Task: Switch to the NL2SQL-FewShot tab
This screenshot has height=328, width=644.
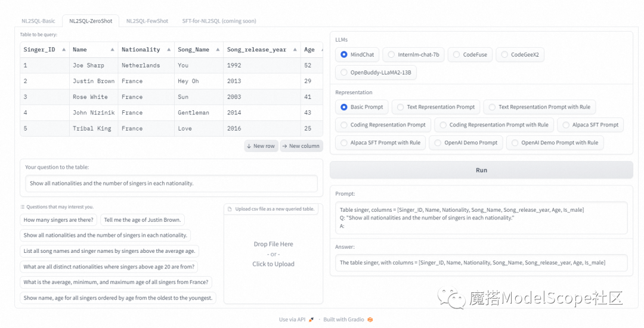Action: [146, 21]
